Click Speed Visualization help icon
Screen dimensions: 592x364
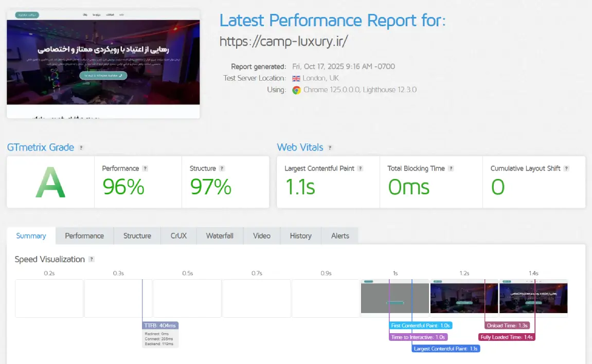click(x=92, y=260)
